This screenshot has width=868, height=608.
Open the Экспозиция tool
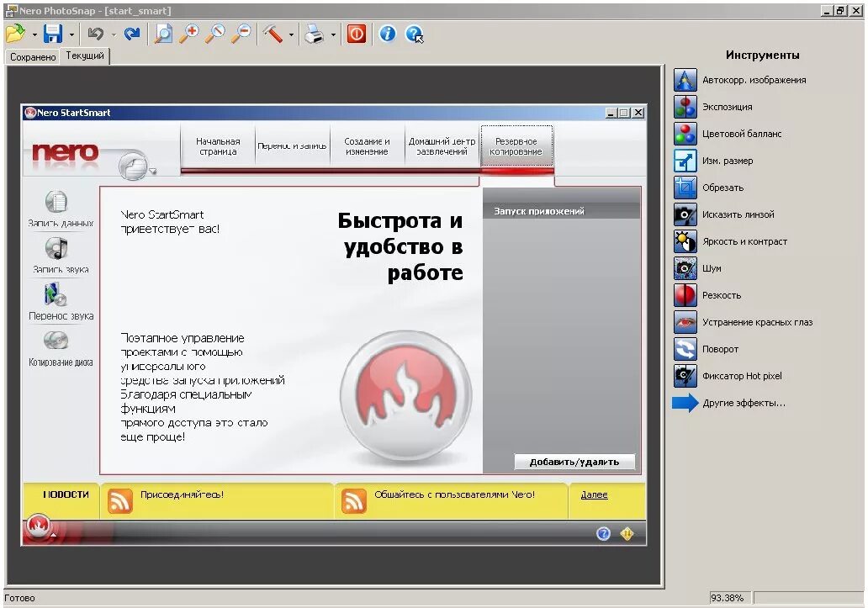tap(713, 107)
